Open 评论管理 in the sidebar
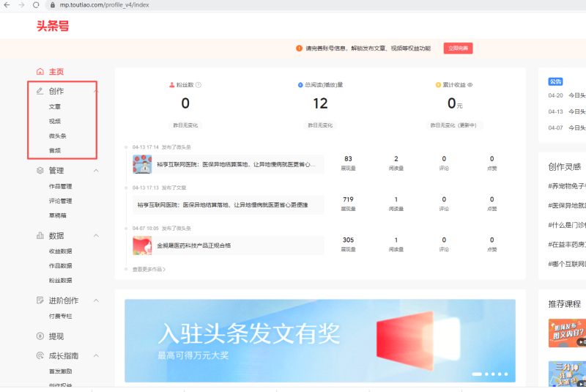 coord(61,201)
